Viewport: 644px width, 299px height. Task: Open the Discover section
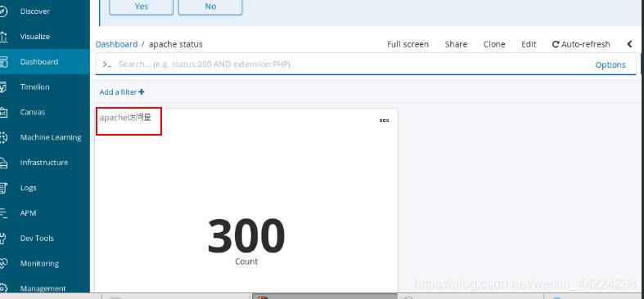[35, 11]
